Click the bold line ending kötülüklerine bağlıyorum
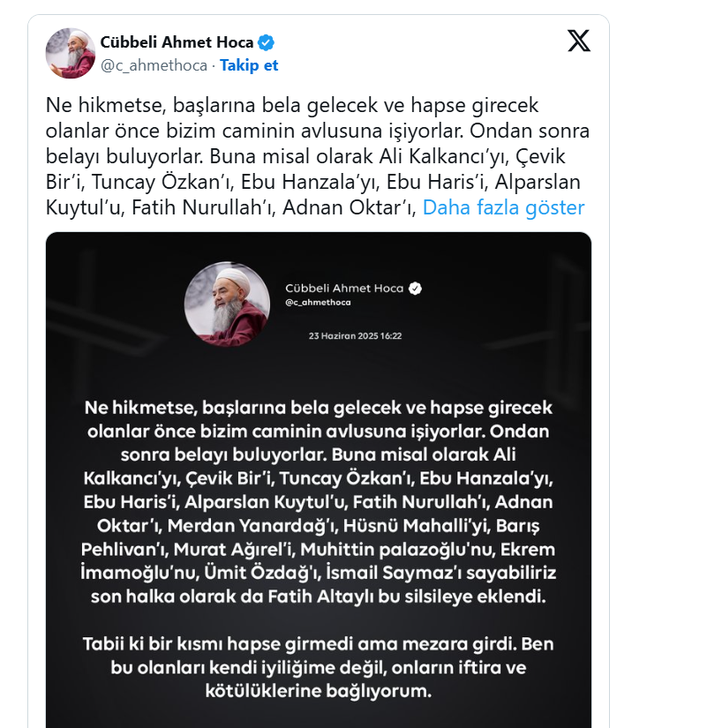The image size is (707, 728). click(319, 691)
